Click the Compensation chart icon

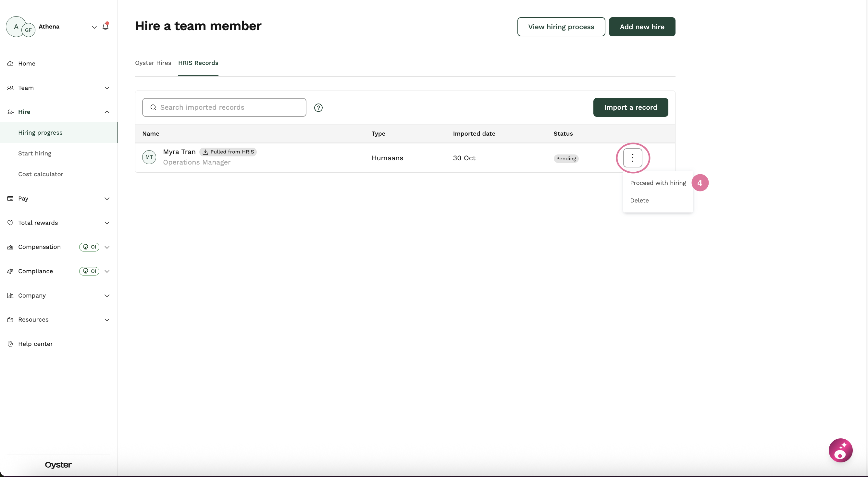(x=10, y=247)
